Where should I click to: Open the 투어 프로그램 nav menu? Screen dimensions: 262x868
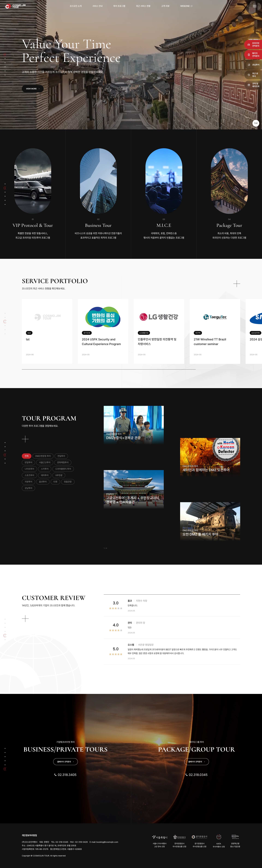point(119,6)
